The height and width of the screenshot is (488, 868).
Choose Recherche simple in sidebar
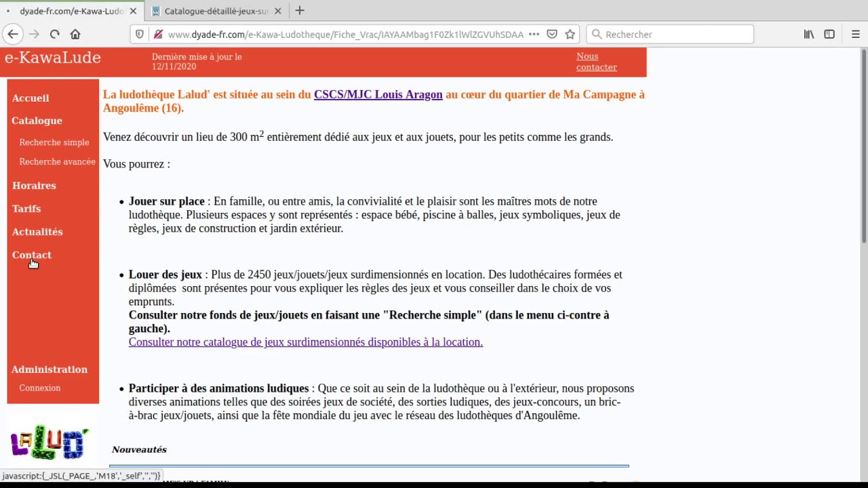[x=54, y=142]
